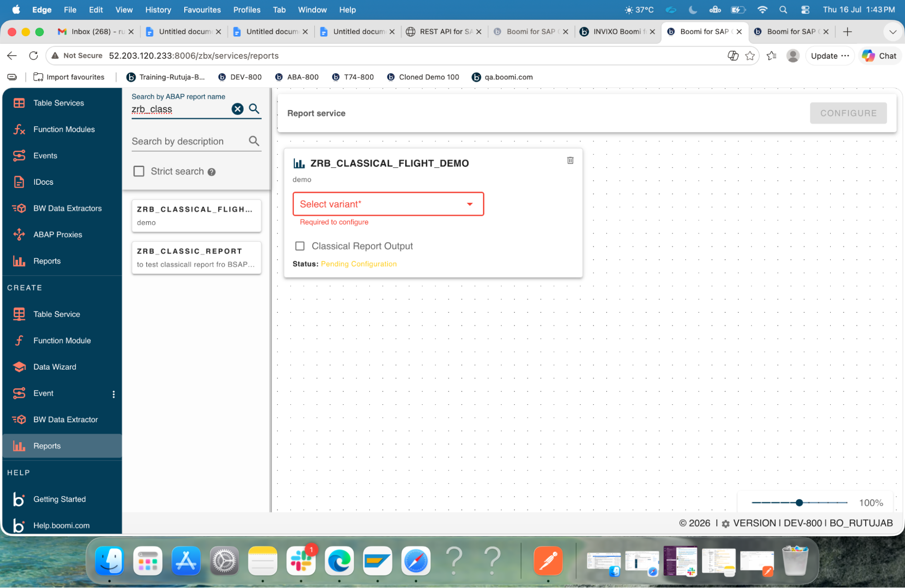
Task: Delete the ZRB_CLASSICAL_FLIGHT_DEMO card
Action: click(x=570, y=160)
